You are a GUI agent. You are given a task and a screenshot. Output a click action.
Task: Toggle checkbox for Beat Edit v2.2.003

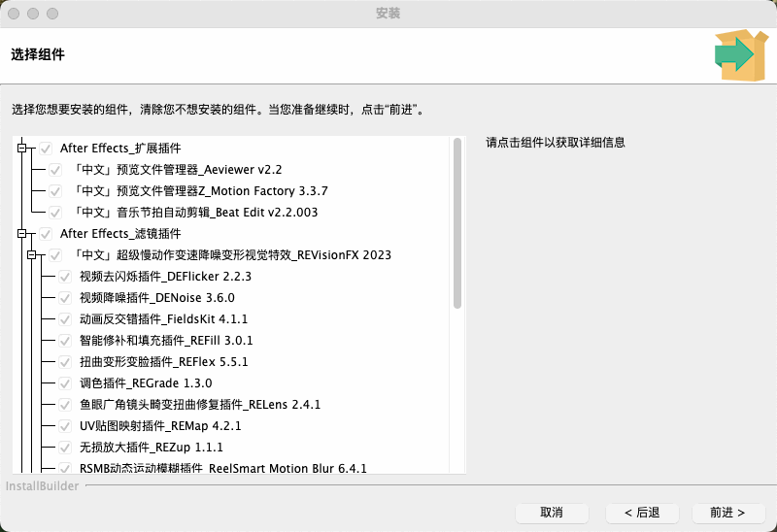[x=55, y=213]
